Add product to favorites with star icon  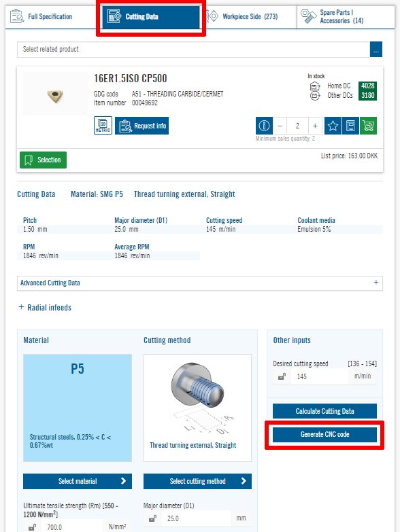click(x=333, y=126)
